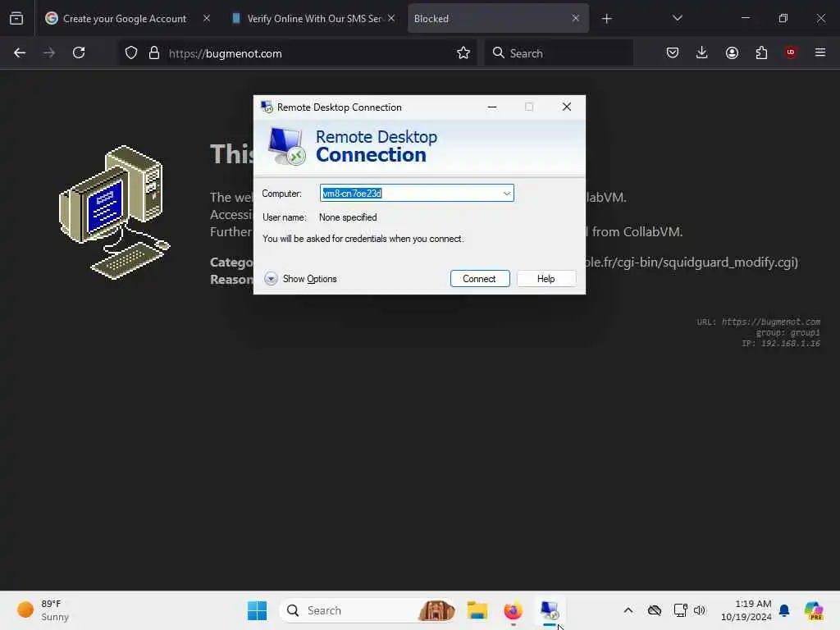The image size is (840, 630).
Task: Click the Windows taskbar Search box
Action: [368, 610]
